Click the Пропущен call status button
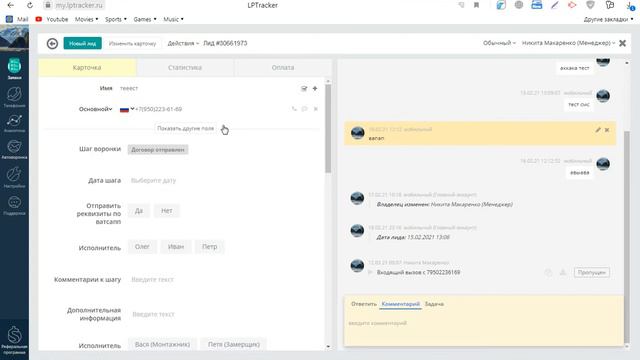 pos(591,272)
